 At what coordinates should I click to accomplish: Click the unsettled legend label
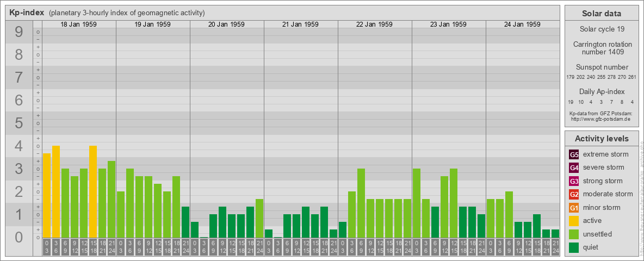598,234
